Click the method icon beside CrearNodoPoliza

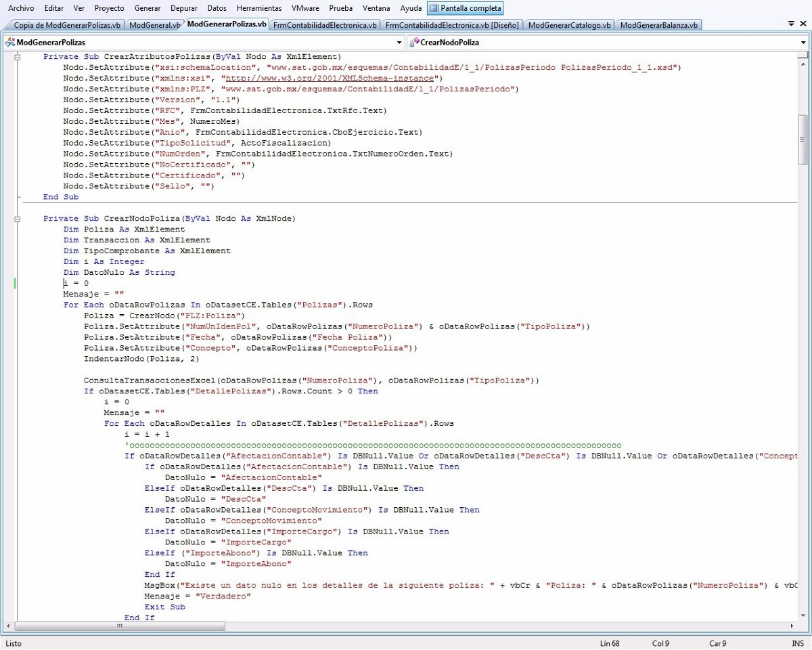(414, 42)
